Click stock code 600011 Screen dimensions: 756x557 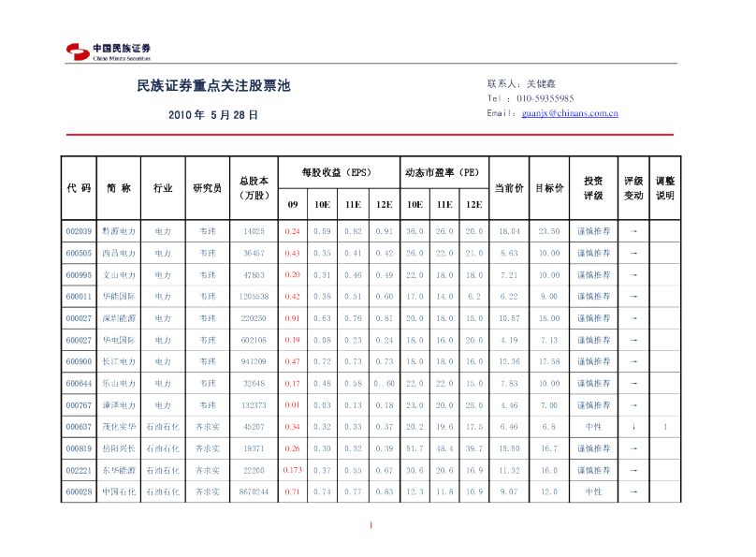coord(79,297)
